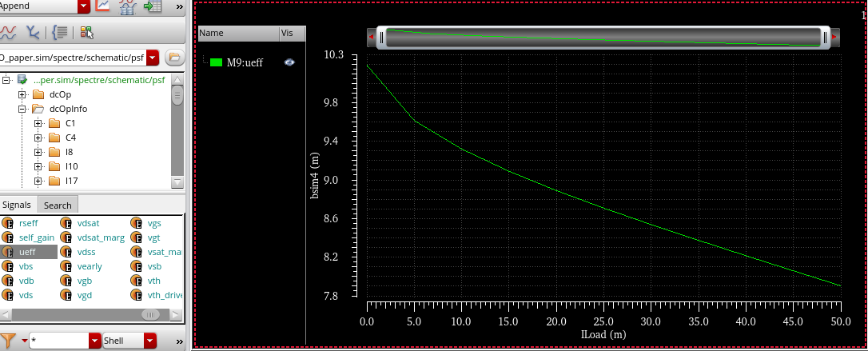
Task: Click the vgd signal icon
Action: [x=66, y=295]
